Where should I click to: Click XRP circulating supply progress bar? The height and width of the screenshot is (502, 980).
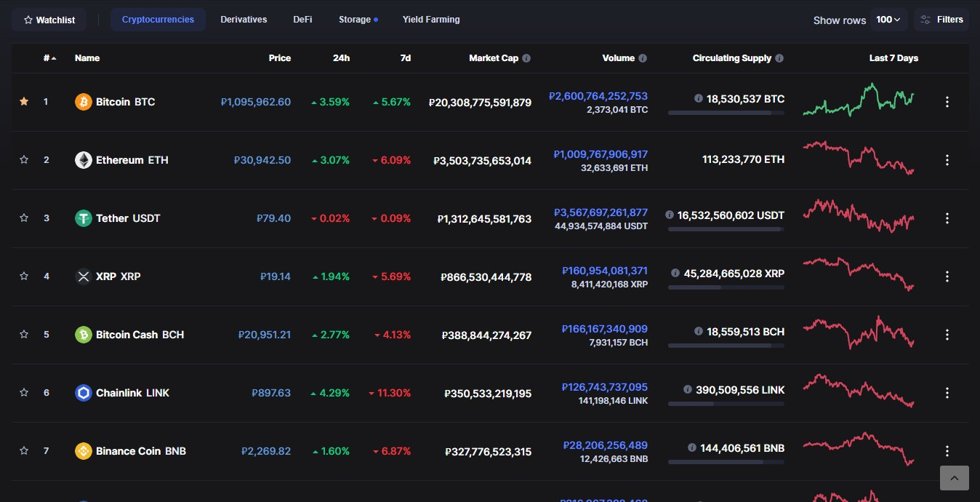click(726, 287)
